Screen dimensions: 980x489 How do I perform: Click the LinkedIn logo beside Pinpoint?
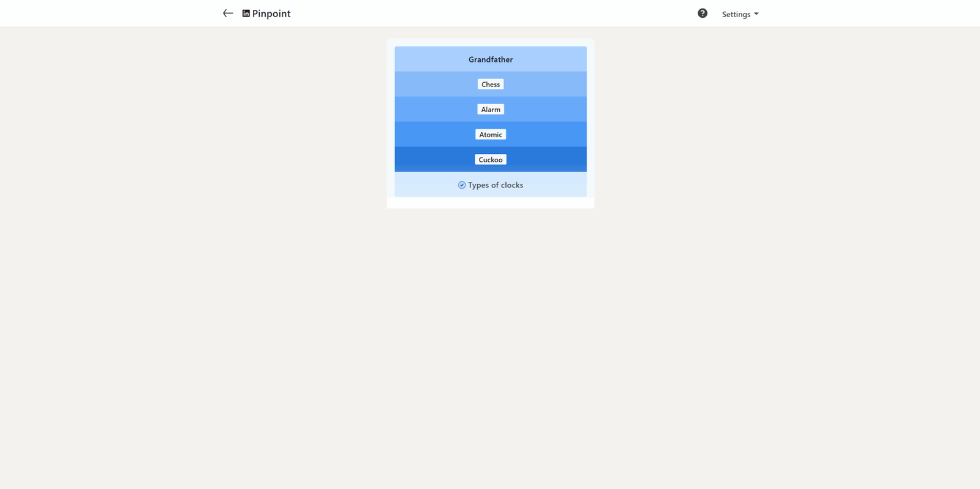pos(246,13)
